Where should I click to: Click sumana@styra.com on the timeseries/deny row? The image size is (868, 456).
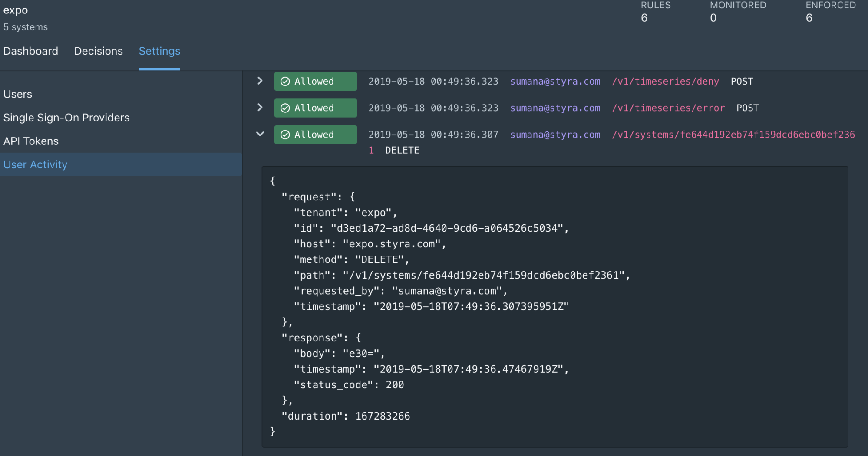point(555,82)
